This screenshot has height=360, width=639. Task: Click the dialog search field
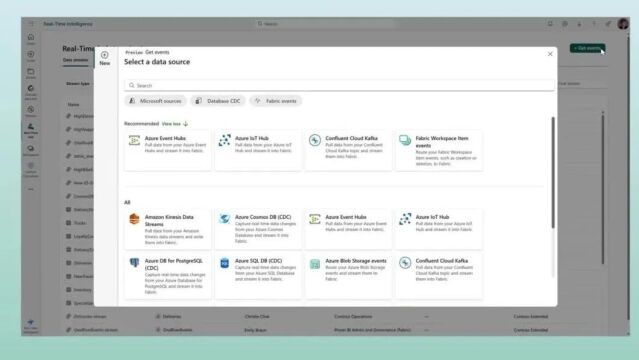339,85
